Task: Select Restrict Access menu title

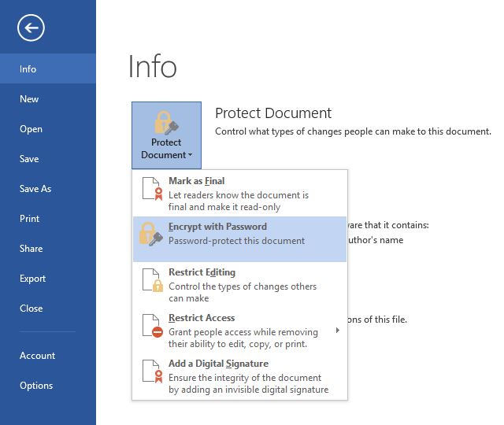Action: click(202, 318)
